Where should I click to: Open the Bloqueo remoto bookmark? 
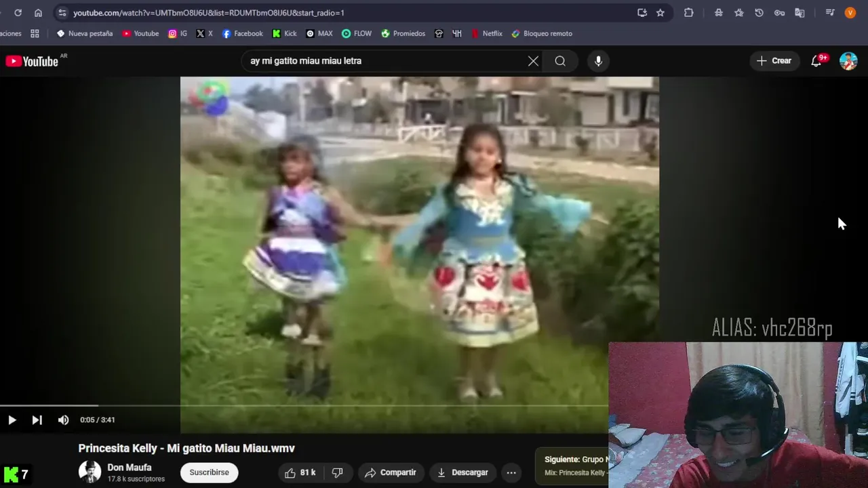coord(542,33)
